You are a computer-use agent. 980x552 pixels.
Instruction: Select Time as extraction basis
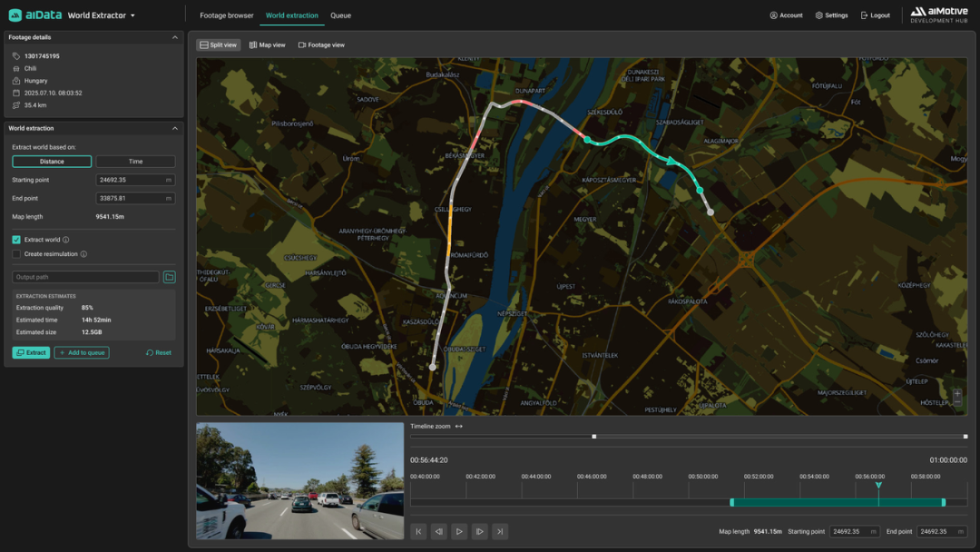coord(135,162)
